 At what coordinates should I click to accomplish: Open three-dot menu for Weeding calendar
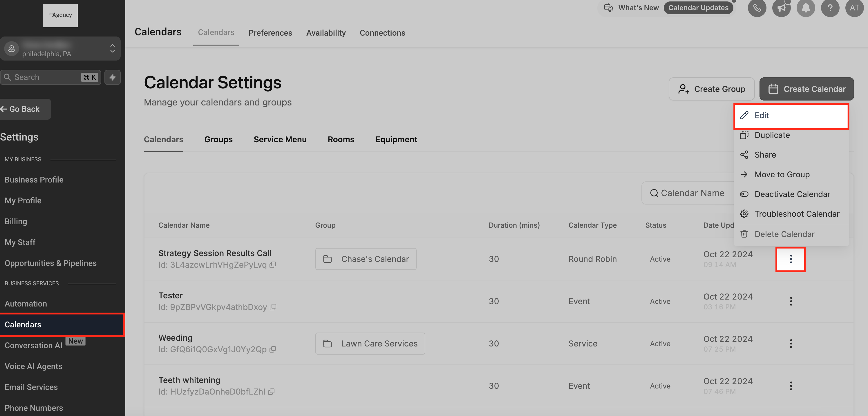click(791, 344)
